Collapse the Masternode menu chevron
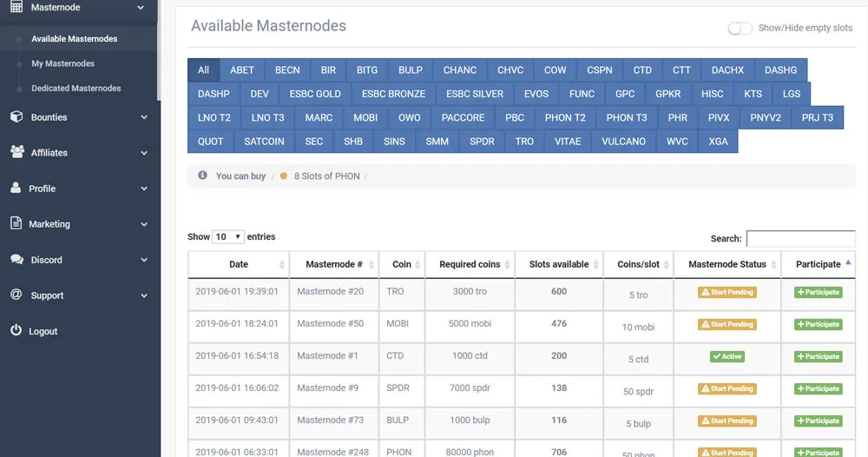The width and height of the screenshot is (868, 457). point(141,8)
